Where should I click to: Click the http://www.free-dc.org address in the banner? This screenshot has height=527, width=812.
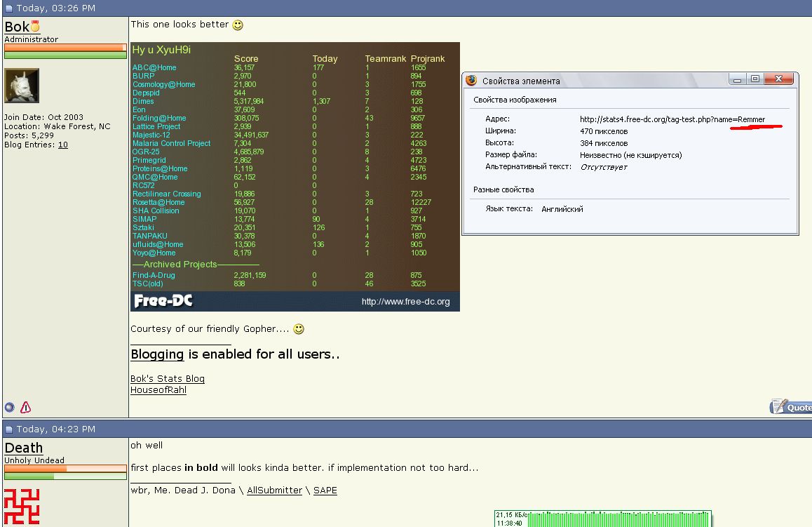405,302
